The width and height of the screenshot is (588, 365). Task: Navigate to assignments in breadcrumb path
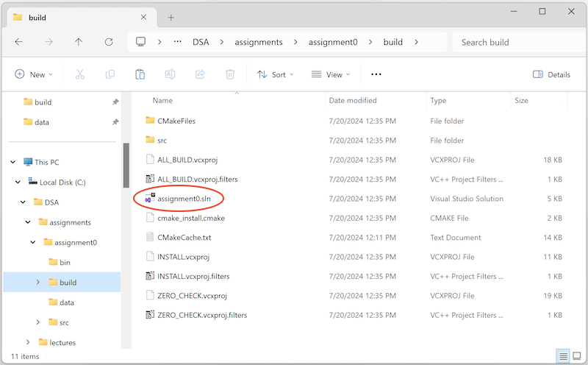258,42
